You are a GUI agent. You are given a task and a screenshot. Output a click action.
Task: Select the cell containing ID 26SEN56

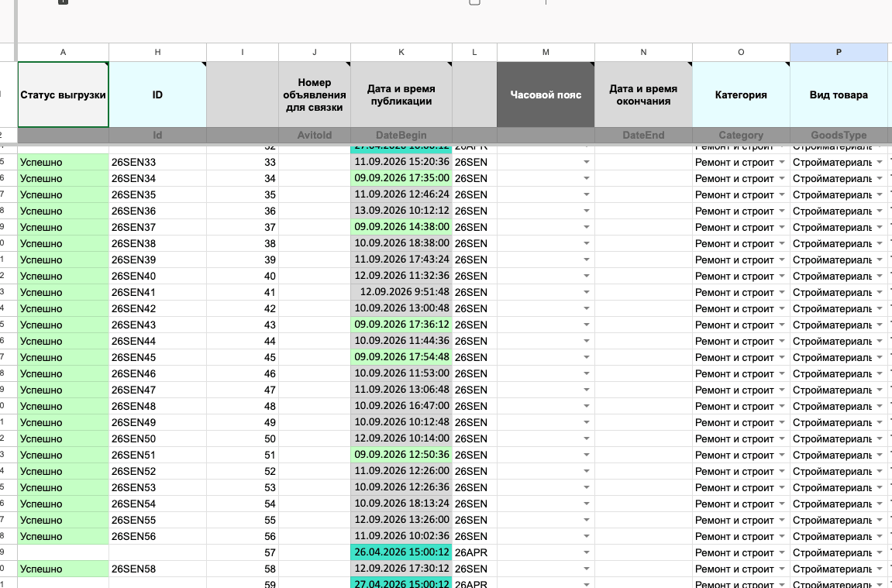(x=157, y=536)
